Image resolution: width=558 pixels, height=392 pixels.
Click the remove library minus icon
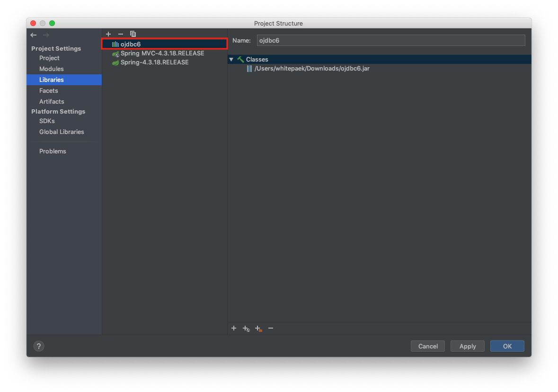pyautogui.click(x=121, y=34)
